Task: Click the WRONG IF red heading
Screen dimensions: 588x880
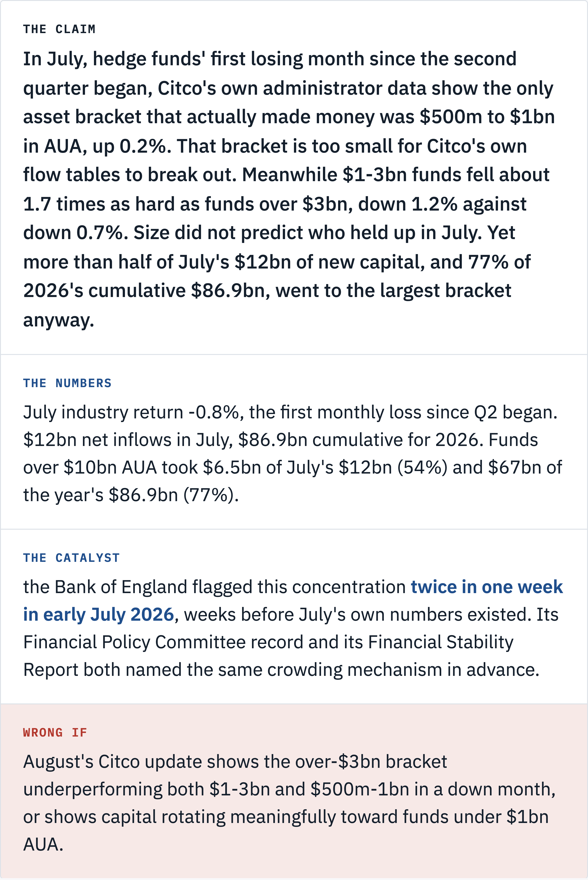Action: 55,732
